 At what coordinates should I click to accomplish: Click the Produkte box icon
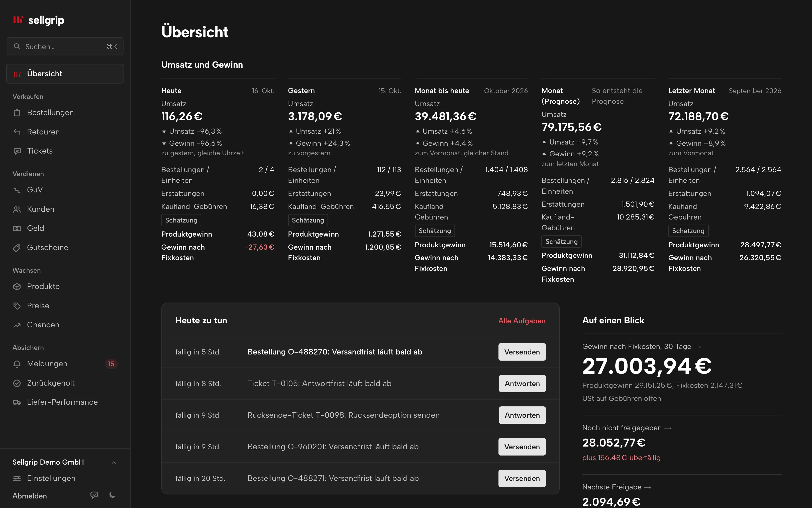pyautogui.click(x=17, y=286)
